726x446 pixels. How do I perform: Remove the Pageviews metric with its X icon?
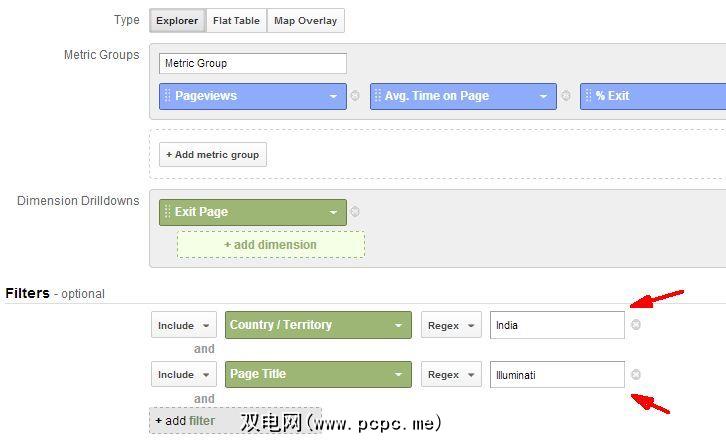[x=355, y=96]
